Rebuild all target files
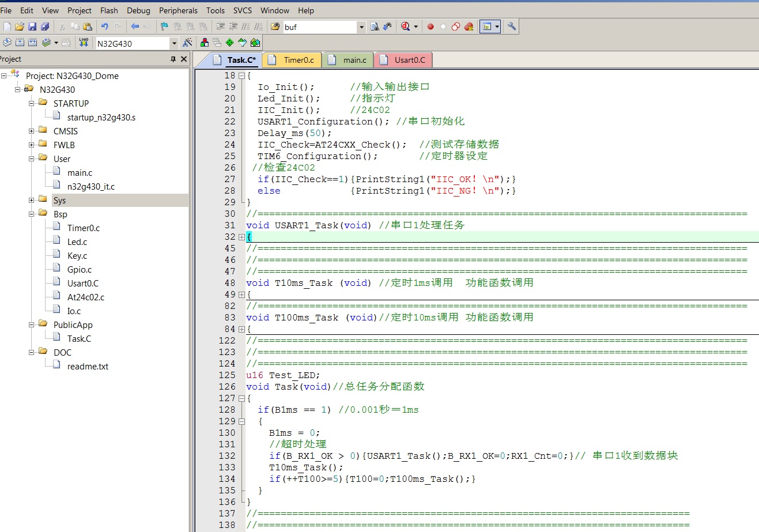This screenshot has height=532, width=759. (x=32, y=43)
